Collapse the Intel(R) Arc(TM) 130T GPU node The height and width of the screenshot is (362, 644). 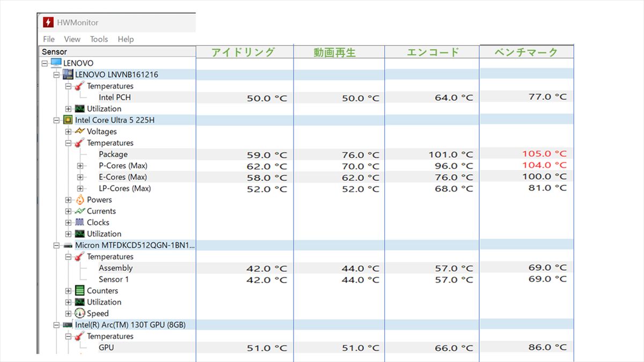(x=56, y=325)
